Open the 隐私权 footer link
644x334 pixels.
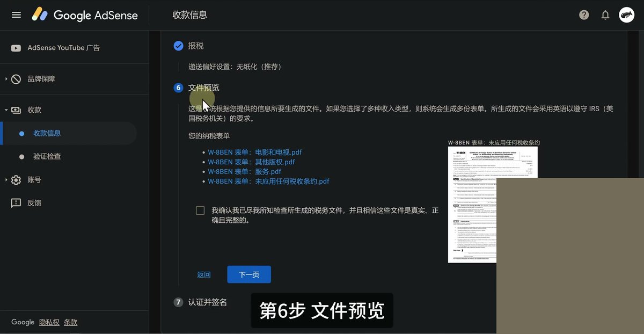pyautogui.click(x=49, y=322)
